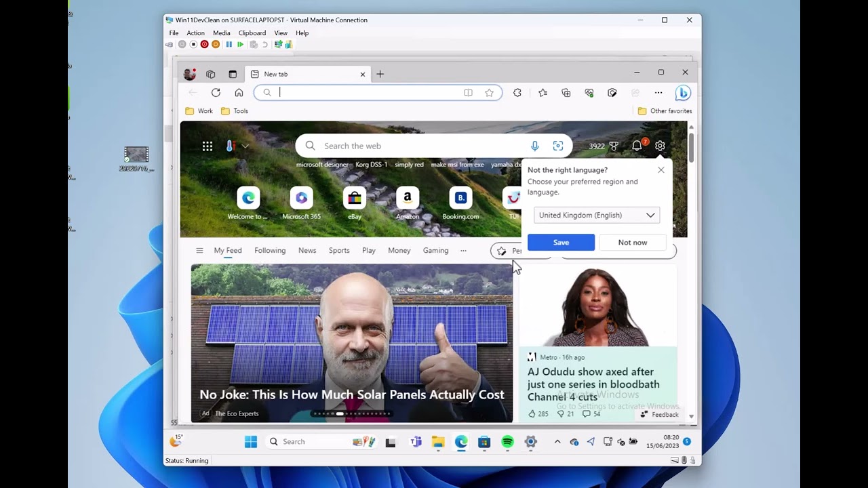Open Spotify from VM taskbar
This screenshot has width=868, height=488.
pyautogui.click(x=507, y=442)
